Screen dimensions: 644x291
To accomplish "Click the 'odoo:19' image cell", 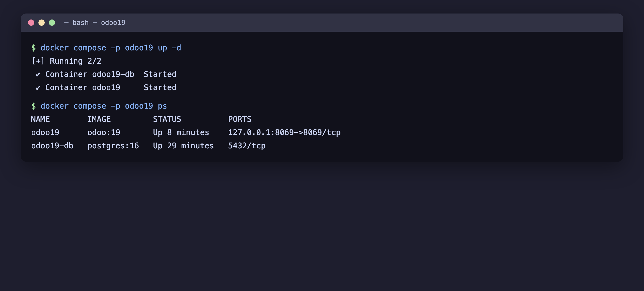I will [104, 133].
